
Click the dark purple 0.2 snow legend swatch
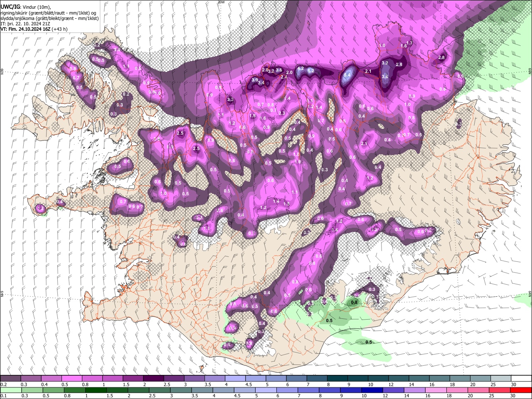(10, 379)
